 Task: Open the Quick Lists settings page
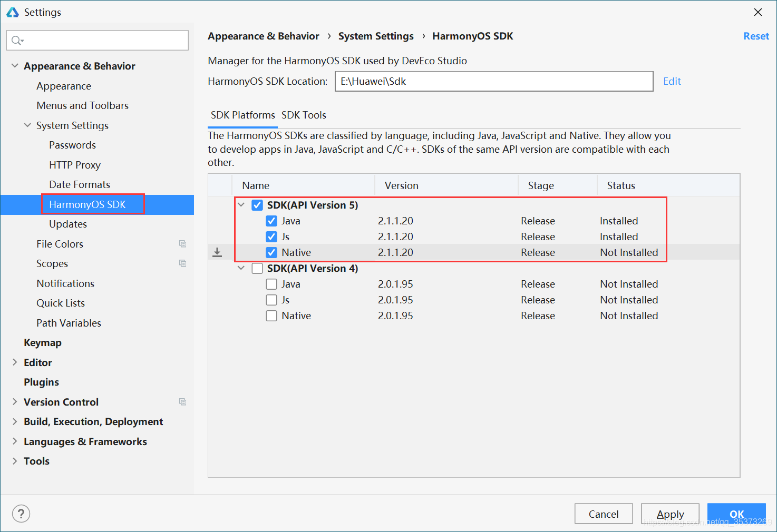coord(61,303)
